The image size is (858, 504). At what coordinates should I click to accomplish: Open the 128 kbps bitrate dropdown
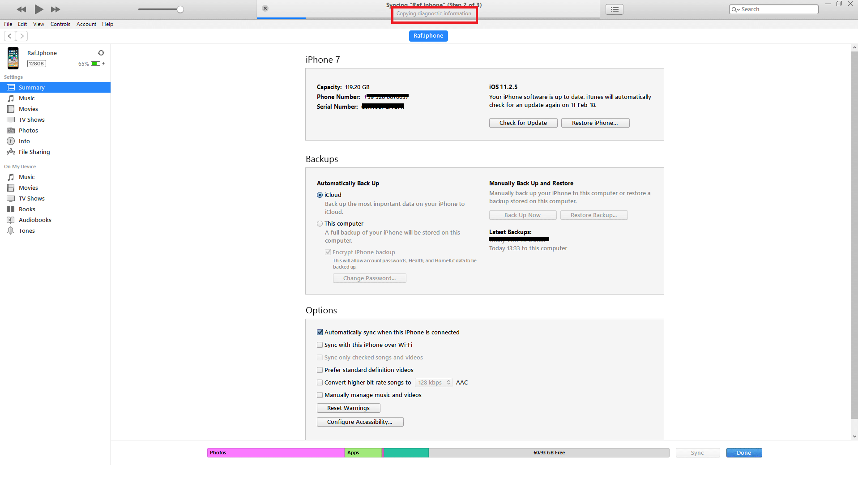(x=434, y=382)
